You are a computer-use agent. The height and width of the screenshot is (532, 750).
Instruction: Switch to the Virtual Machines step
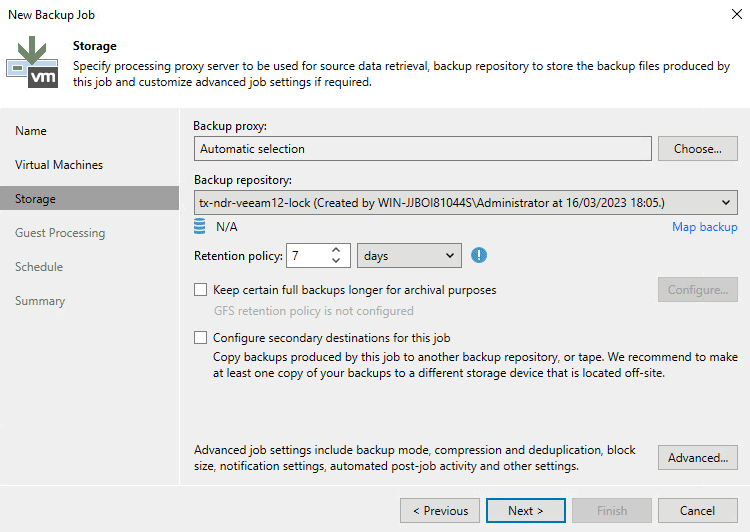(x=59, y=165)
